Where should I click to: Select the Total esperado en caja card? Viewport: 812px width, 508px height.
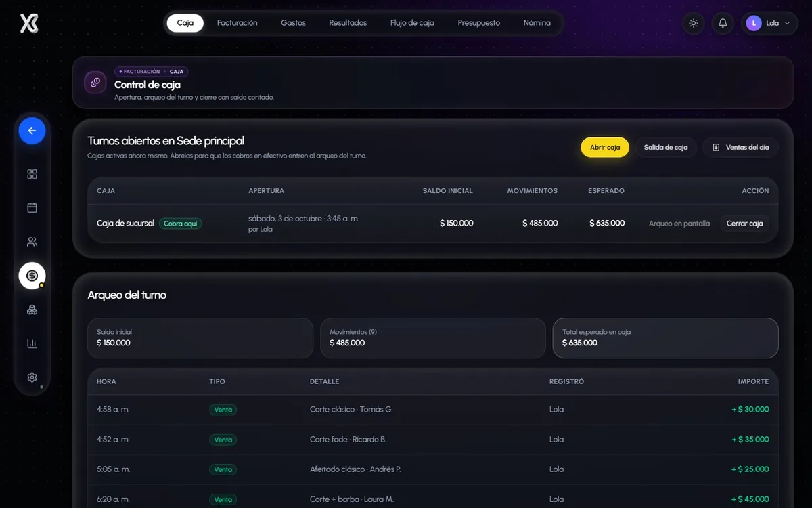666,338
